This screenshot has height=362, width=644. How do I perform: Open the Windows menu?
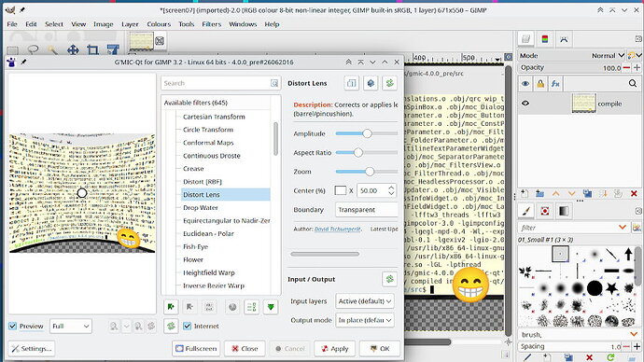[243, 24]
